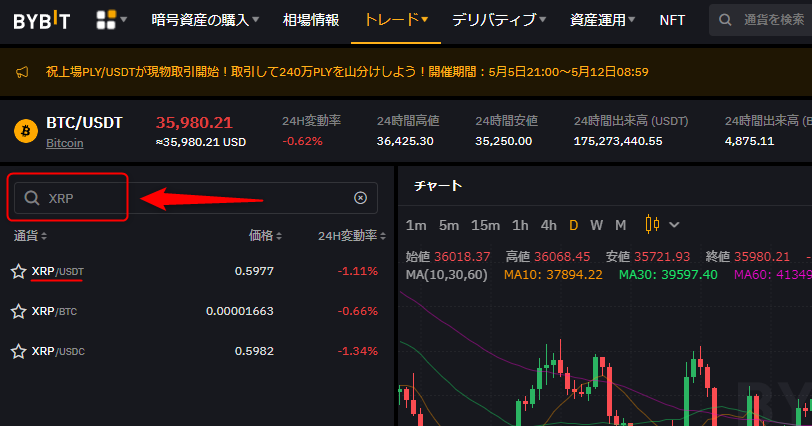Click the 175,273,440.55 volume value

coord(618,141)
